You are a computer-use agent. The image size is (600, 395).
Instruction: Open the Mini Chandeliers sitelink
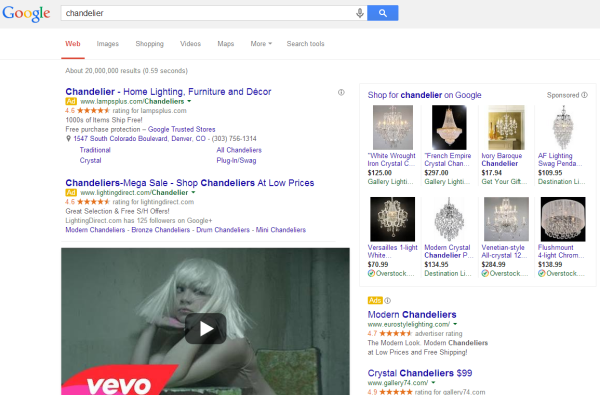pyautogui.click(x=280, y=230)
